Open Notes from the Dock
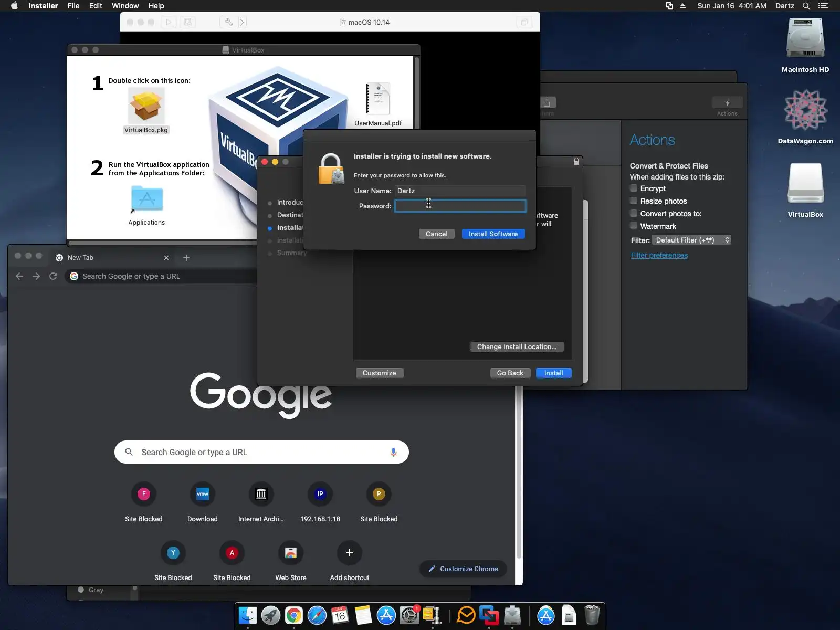Image resolution: width=840 pixels, height=630 pixels. tap(363, 615)
